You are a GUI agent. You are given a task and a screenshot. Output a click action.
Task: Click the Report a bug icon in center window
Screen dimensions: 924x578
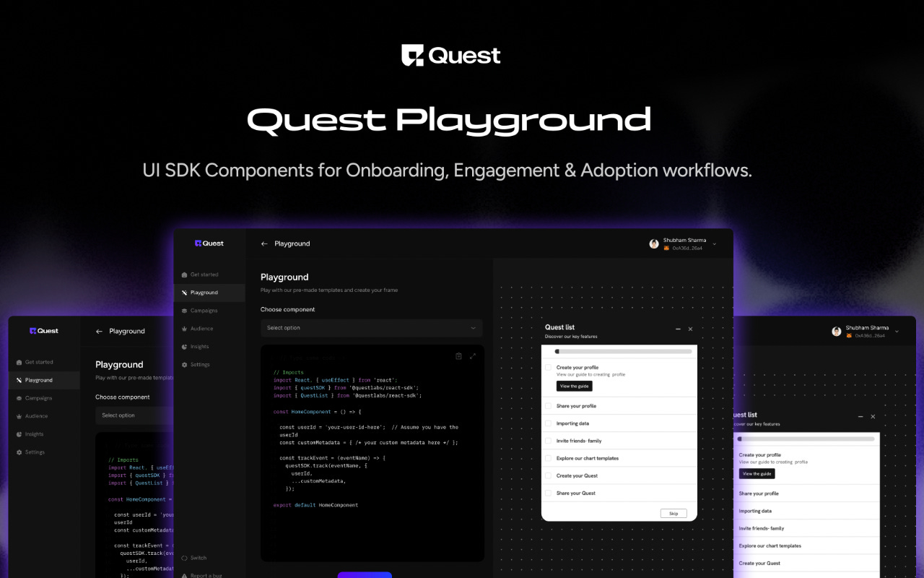point(184,576)
